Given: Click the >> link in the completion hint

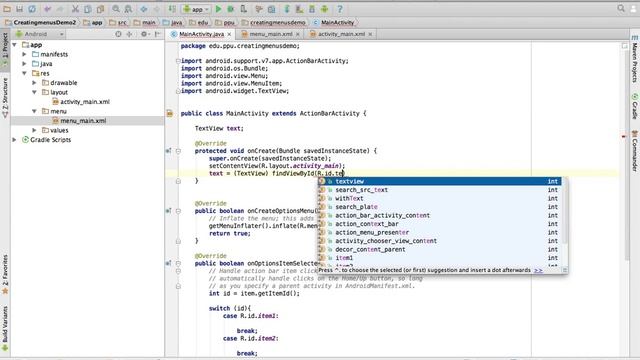Looking at the screenshot, I should click(x=538, y=270).
